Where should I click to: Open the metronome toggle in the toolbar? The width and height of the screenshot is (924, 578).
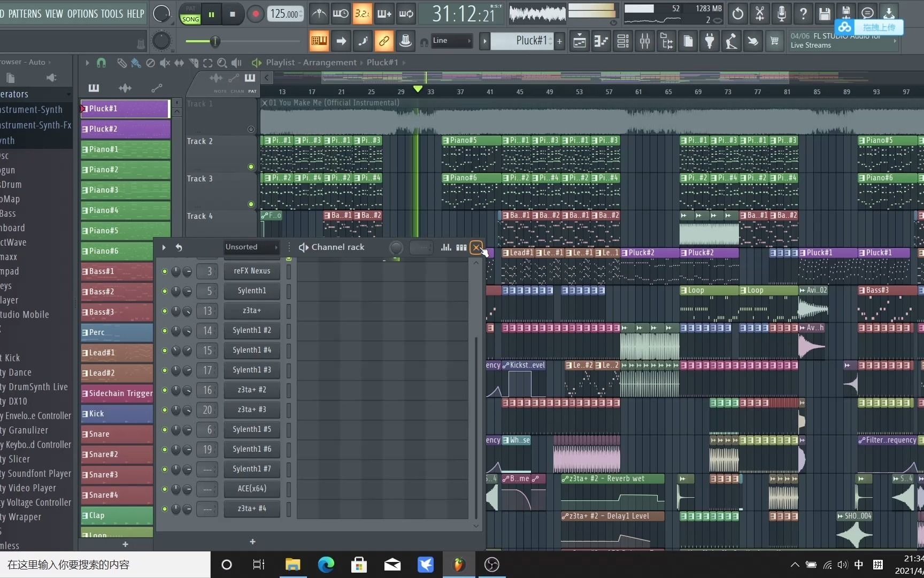(319, 14)
